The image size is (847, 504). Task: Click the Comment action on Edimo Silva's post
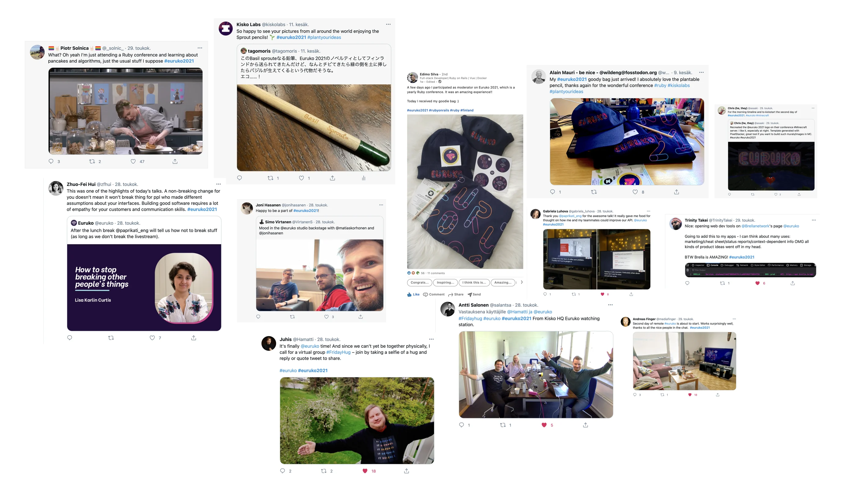pos(433,295)
